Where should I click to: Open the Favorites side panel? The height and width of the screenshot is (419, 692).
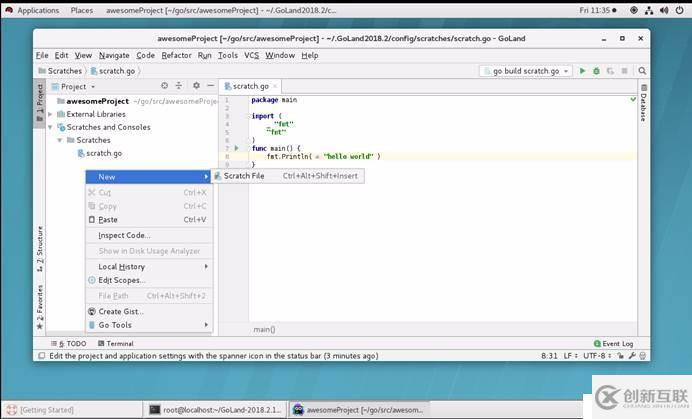40,307
